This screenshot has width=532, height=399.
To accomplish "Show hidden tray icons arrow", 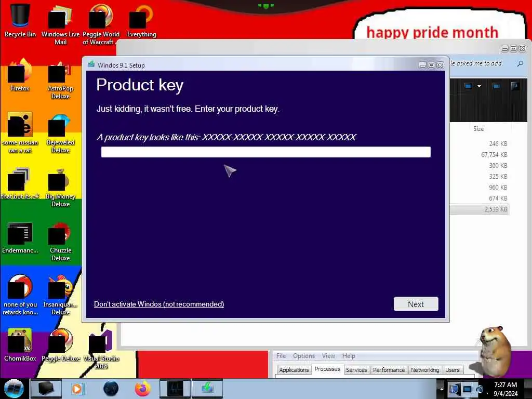I will 442,389.
